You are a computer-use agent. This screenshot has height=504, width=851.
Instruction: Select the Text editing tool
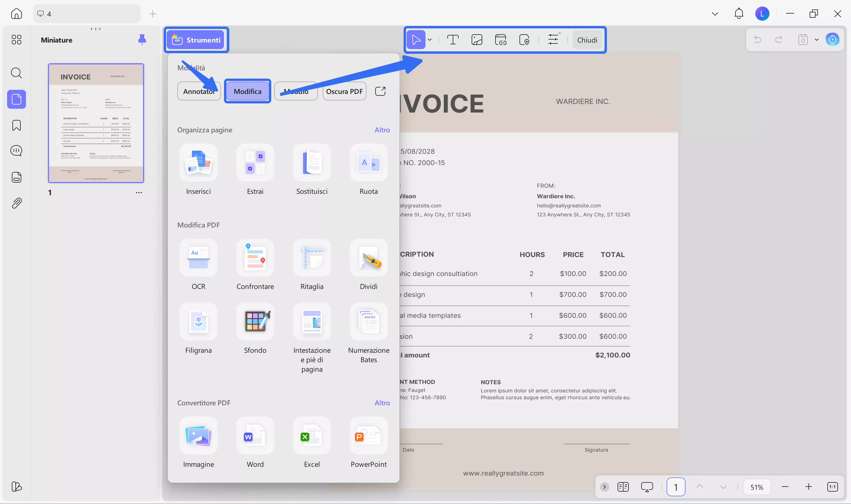coord(453,39)
